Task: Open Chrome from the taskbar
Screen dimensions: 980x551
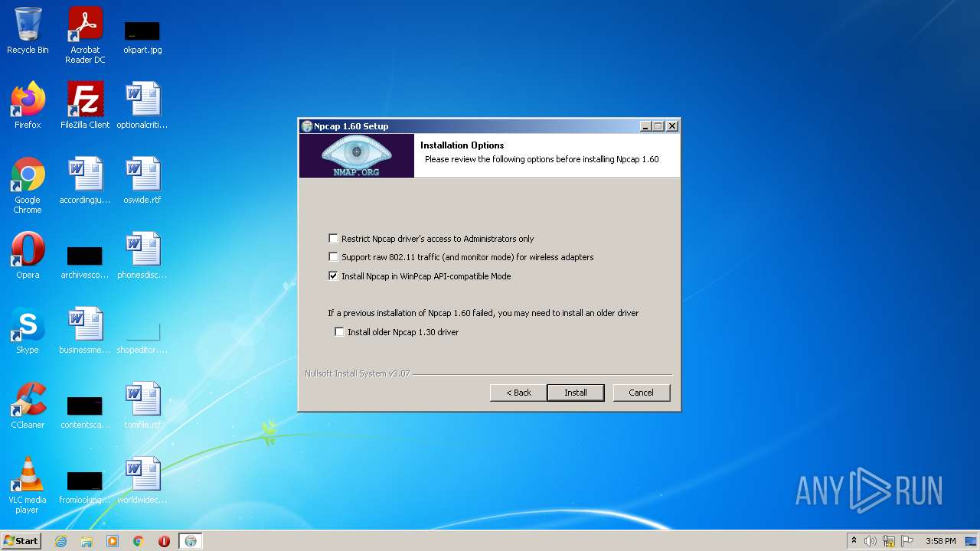Action: pos(139,541)
